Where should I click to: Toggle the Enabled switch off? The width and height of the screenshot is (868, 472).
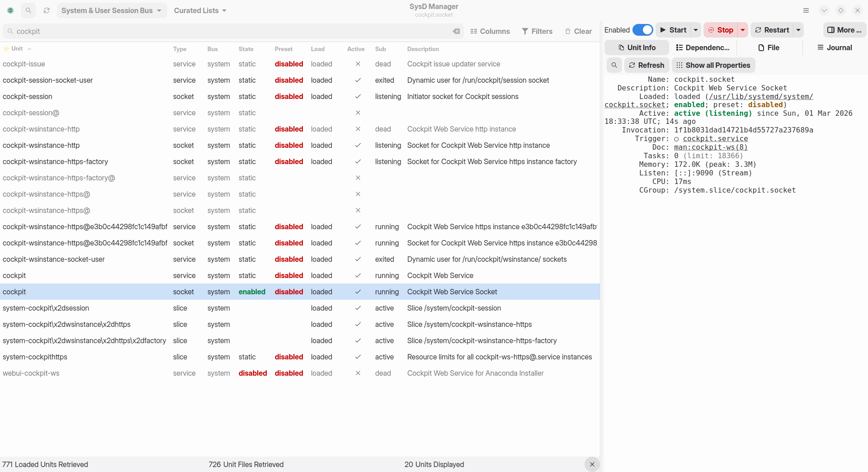pos(642,30)
